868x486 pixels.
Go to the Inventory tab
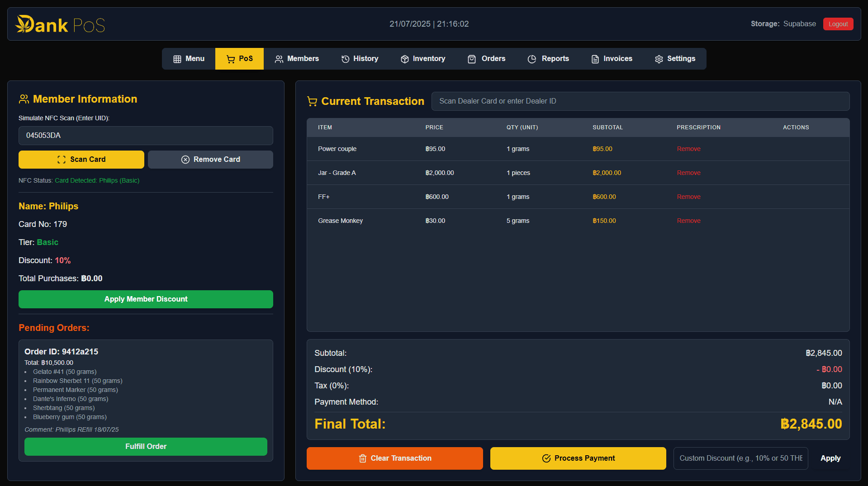click(x=422, y=59)
